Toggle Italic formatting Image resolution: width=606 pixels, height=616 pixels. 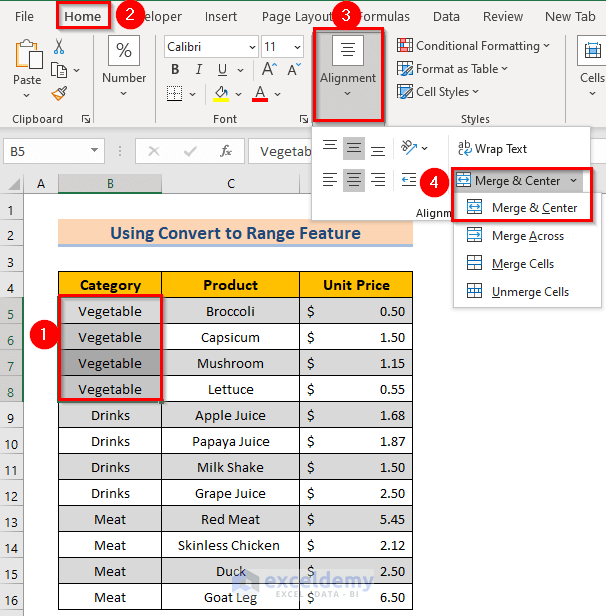199,70
